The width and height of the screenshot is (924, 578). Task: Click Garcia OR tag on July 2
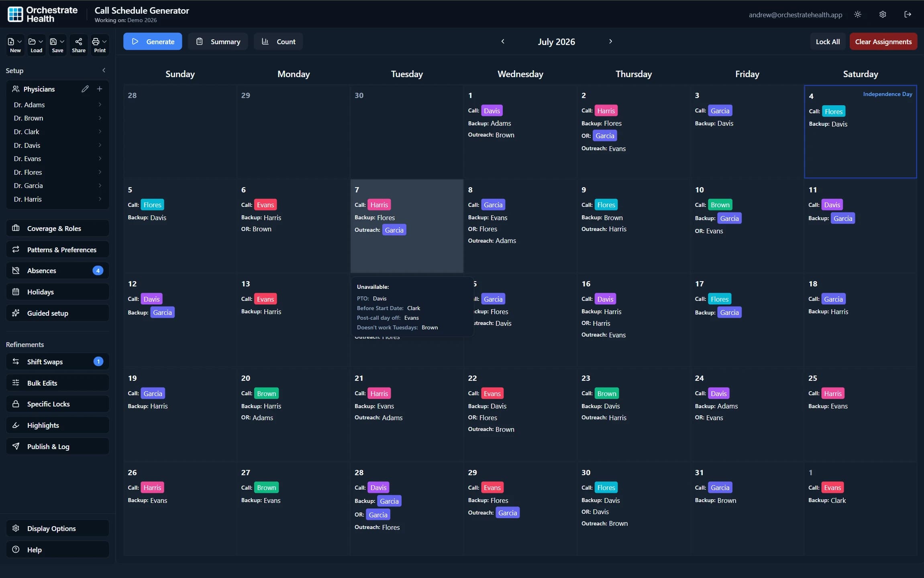pos(605,136)
